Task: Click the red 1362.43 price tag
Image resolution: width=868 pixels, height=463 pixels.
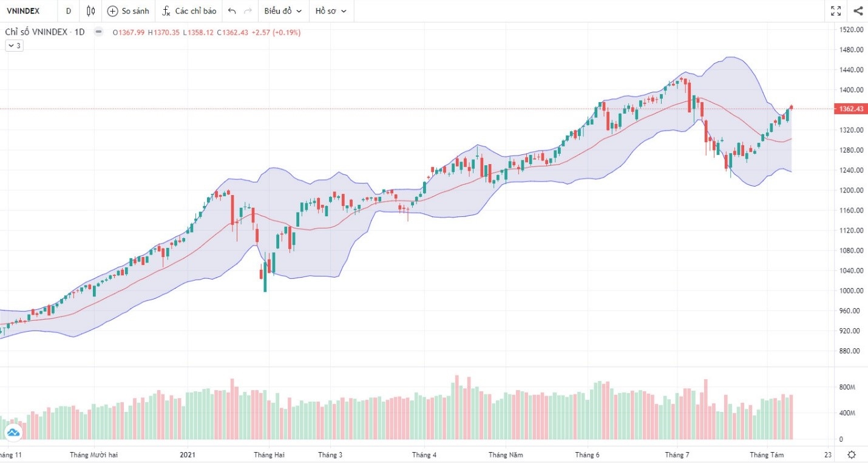Action: (x=849, y=109)
